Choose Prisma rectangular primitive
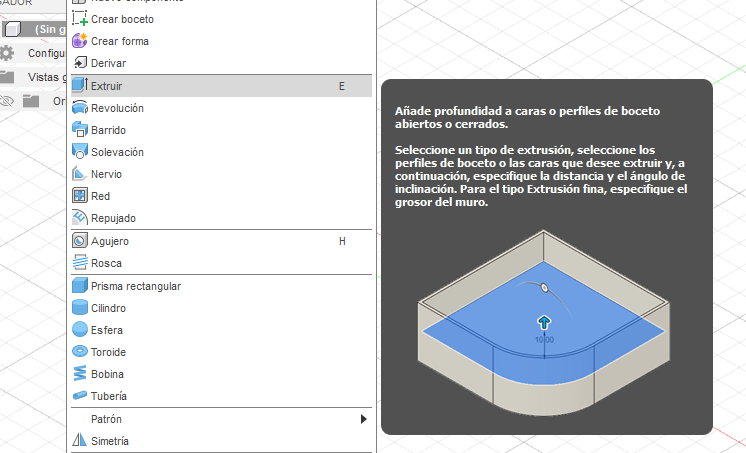The width and height of the screenshot is (746, 453). (x=221, y=286)
